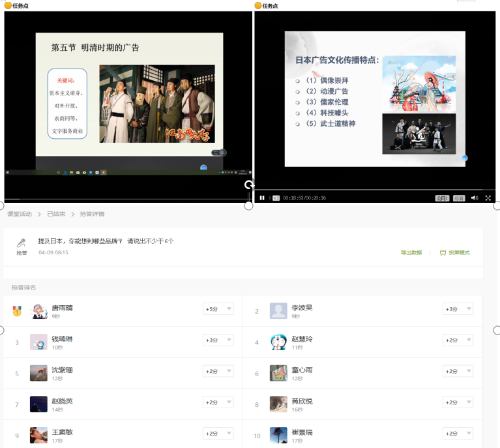Go to 课堂活动 in the breadcrumb
Image resolution: width=500 pixels, height=448 pixels.
coord(20,214)
